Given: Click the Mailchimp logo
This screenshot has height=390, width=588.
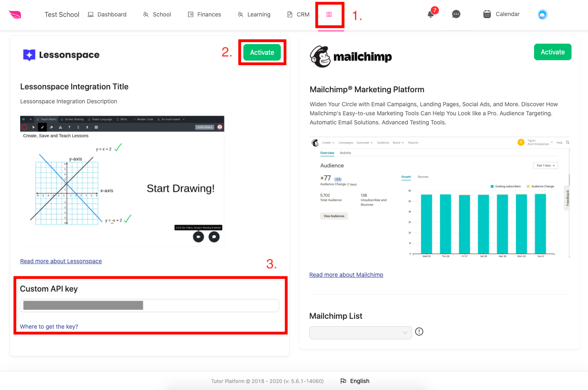Looking at the screenshot, I should point(351,56).
